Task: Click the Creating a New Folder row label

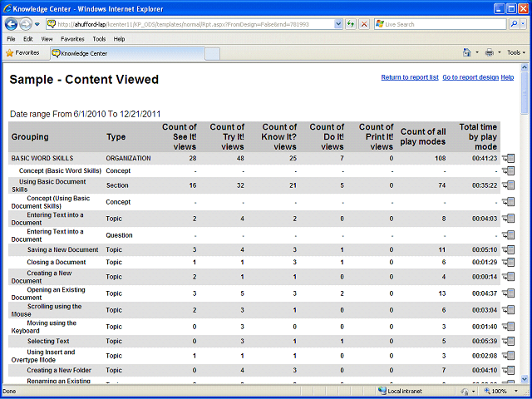Action: 59,370
